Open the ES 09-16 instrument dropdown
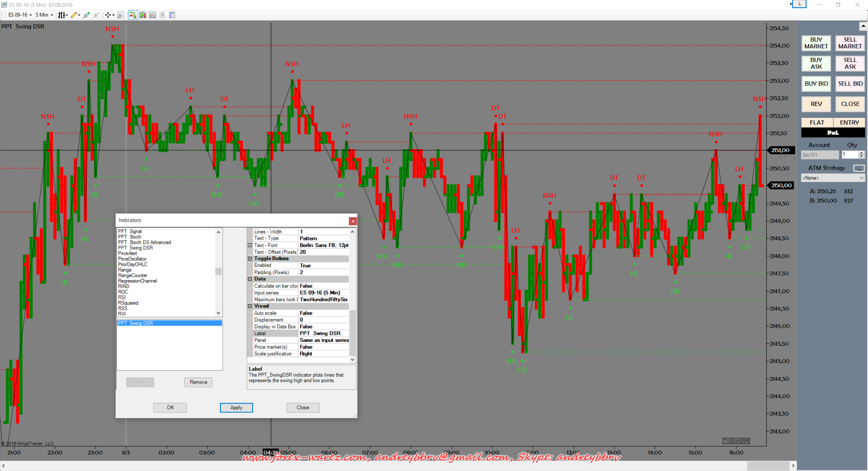 [20, 15]
